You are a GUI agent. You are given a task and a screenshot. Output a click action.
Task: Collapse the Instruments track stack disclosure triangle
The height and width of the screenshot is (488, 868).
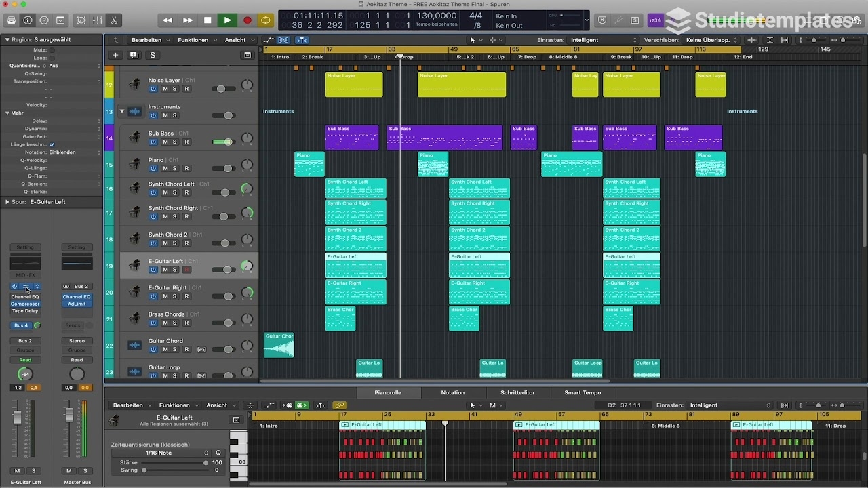click(123, 110)
